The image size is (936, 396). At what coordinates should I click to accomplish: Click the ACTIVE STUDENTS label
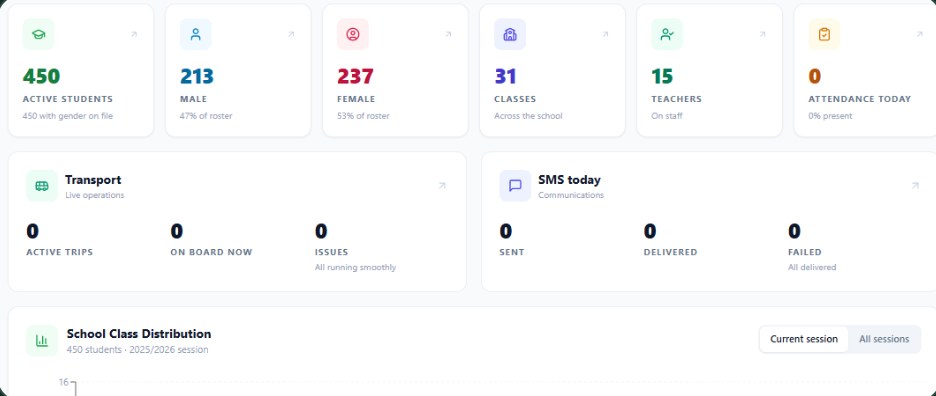67,99
